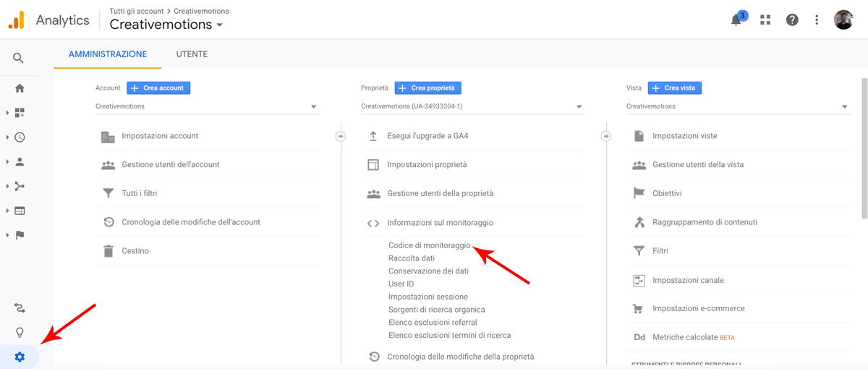
Task: Click upload arrow icon beside Esegui l'upgrade a GA4
Action: pyautogui.click(x=373, y=136)
